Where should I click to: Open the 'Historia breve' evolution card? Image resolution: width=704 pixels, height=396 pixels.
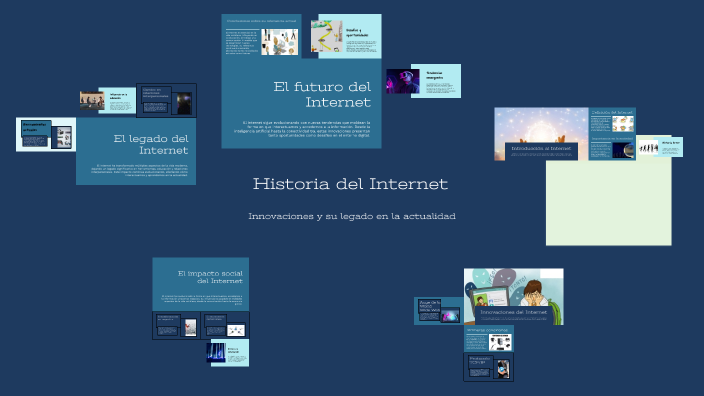660,147
